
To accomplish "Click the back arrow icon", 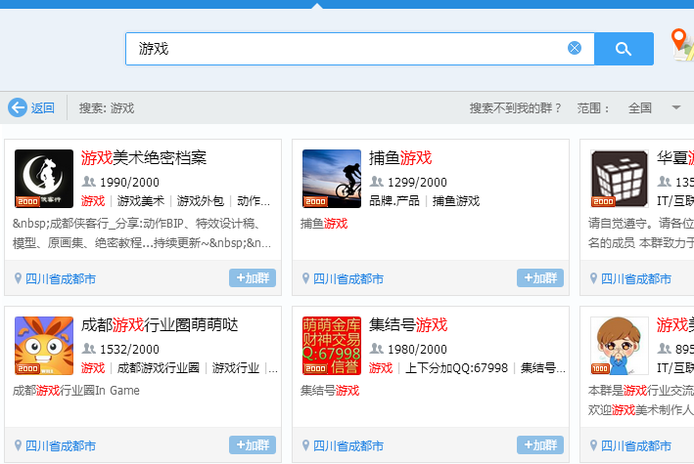I will click(x=18, y=108).
